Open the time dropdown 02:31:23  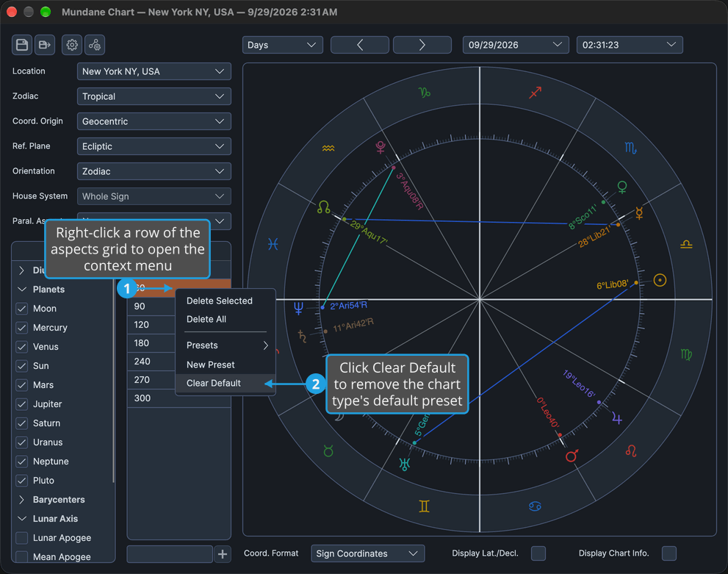click(x=630, y=45)
